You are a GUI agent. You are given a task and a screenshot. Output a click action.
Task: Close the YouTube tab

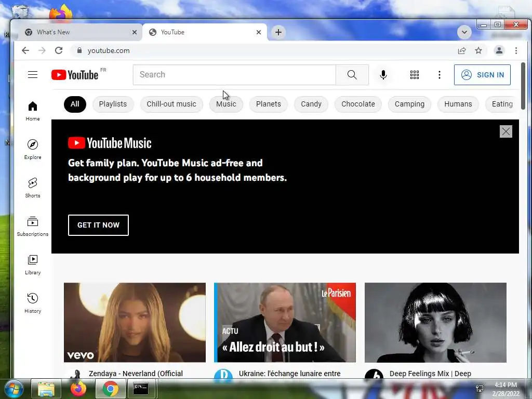pos(259,32)
